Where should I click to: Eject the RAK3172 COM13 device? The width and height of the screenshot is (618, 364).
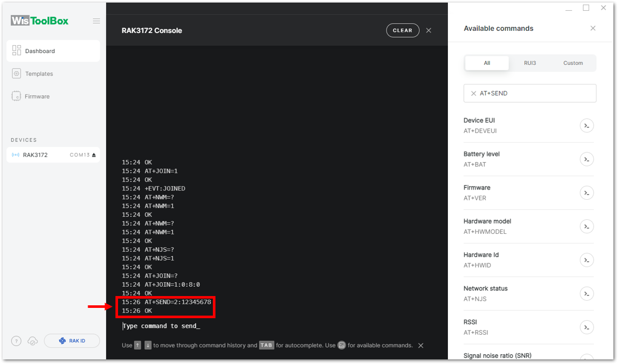(94, 155)
